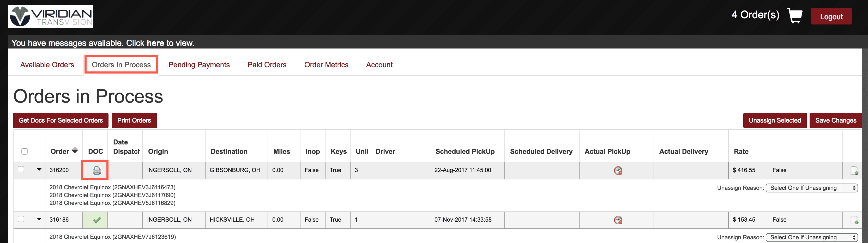868x243 pixels.
Task: Switch to the Pending Payments tab
Action: 199,65
